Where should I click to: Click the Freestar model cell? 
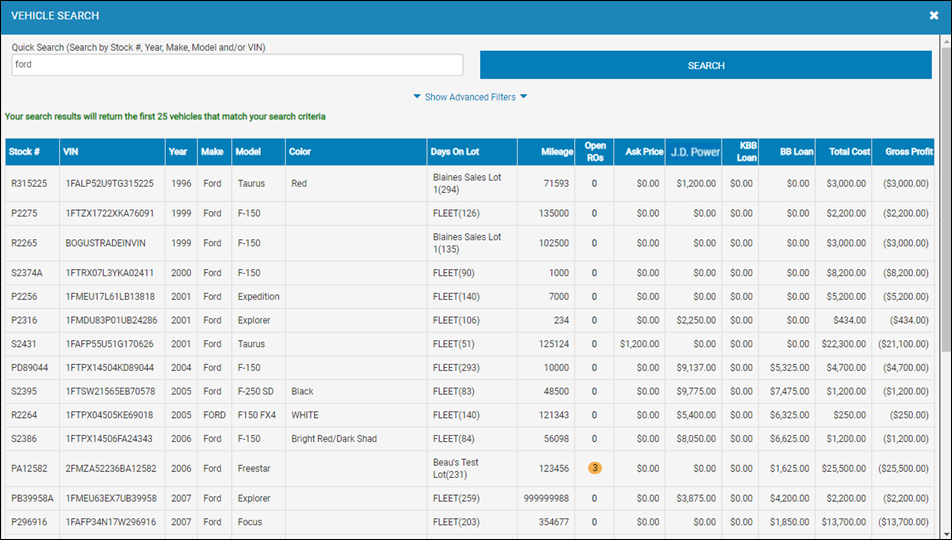(254, 468)
